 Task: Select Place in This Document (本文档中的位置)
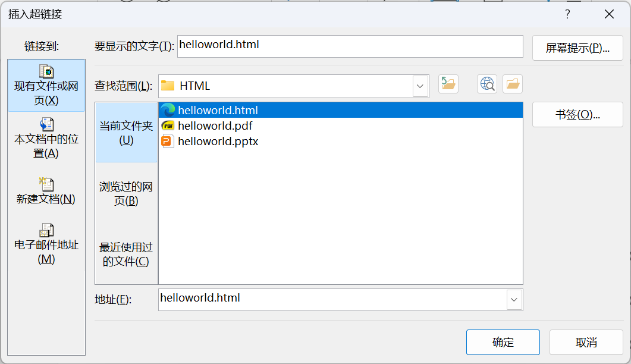coord(46,139)
